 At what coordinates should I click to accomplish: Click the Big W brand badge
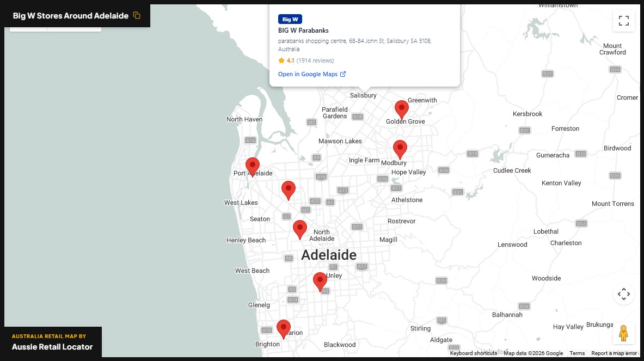click(290, 19)
